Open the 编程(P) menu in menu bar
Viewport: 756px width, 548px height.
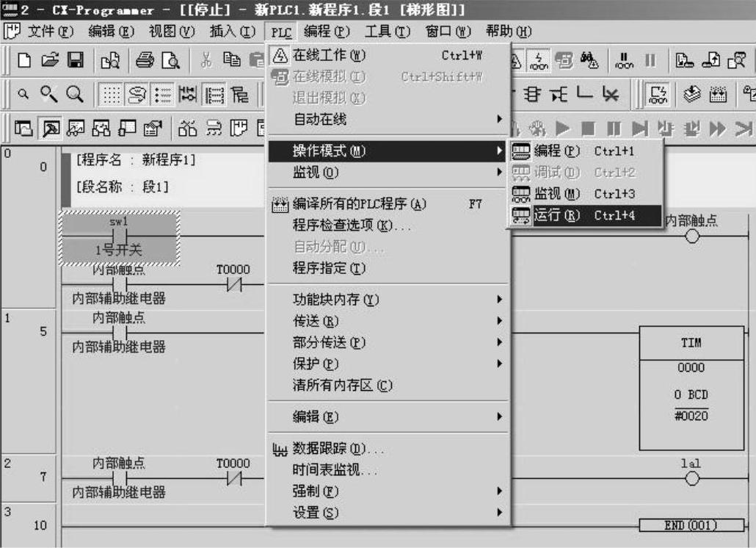(x=327, y=32)
